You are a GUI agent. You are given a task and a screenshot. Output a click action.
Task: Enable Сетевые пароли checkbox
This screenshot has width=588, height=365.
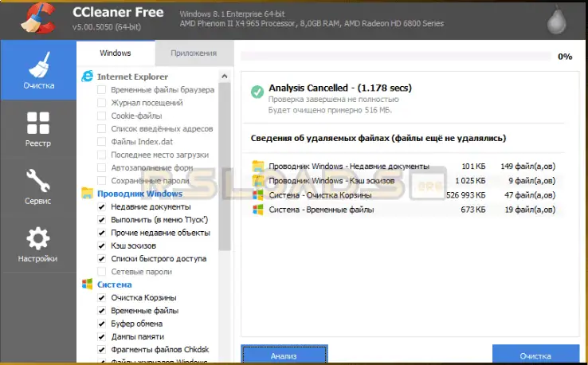tap(101, 271)
